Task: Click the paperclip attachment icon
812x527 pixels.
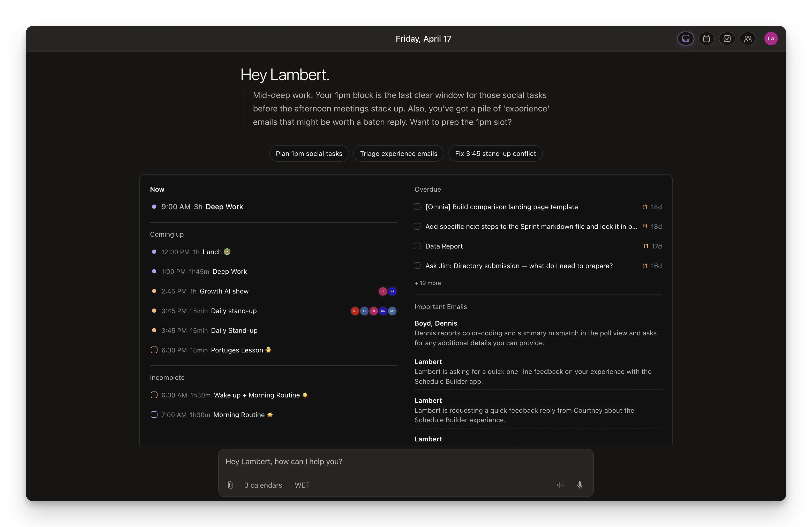Action: (230, 485)
